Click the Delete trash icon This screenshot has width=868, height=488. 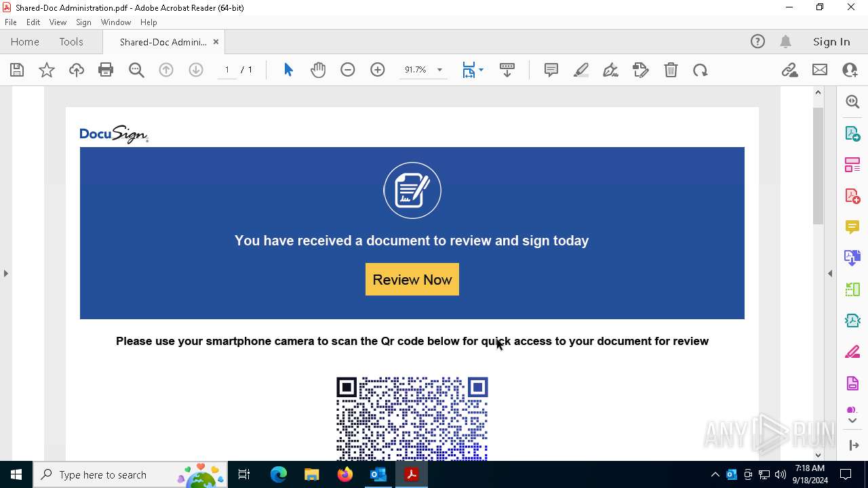(x=671, y=70)
